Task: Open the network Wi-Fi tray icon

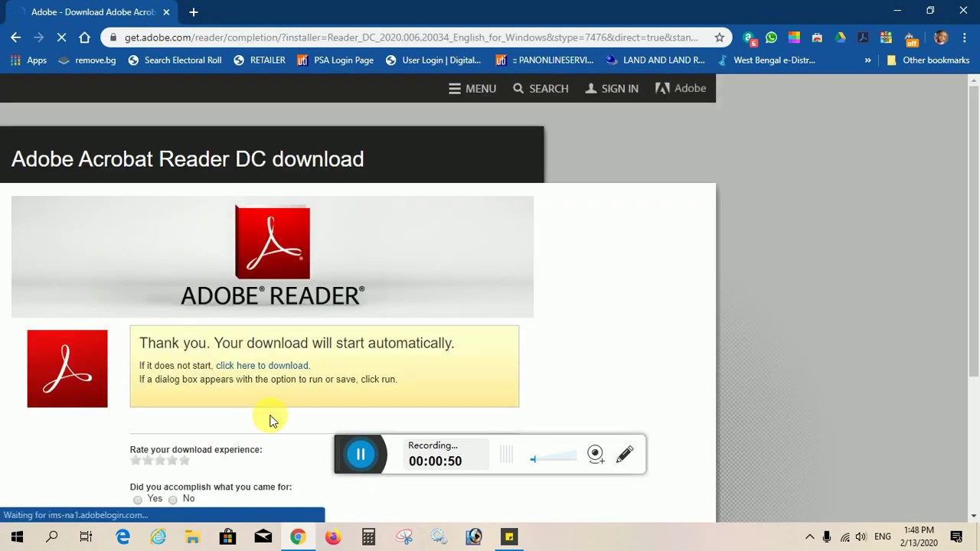Action: 844,537
